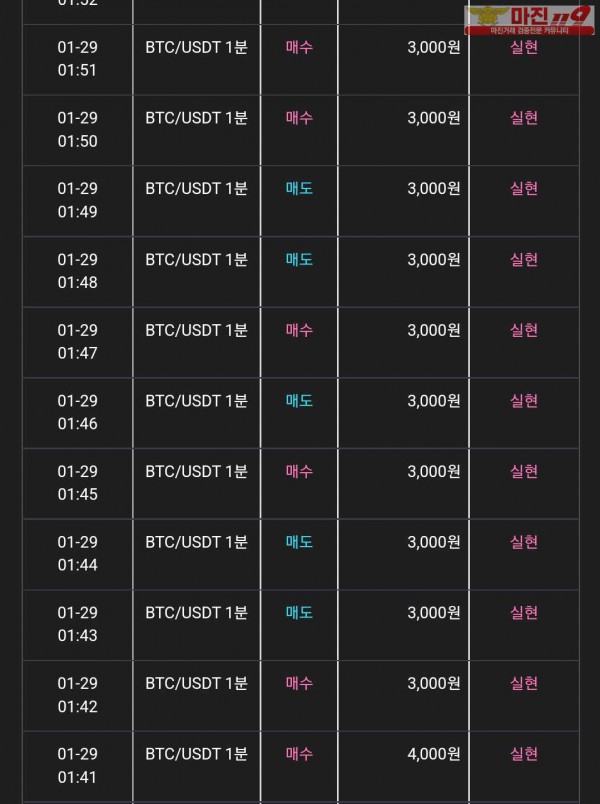Viewport: 600px width, 804px height.
Task: Click the 마진 logo badge
Action: [x=529, y=20]
